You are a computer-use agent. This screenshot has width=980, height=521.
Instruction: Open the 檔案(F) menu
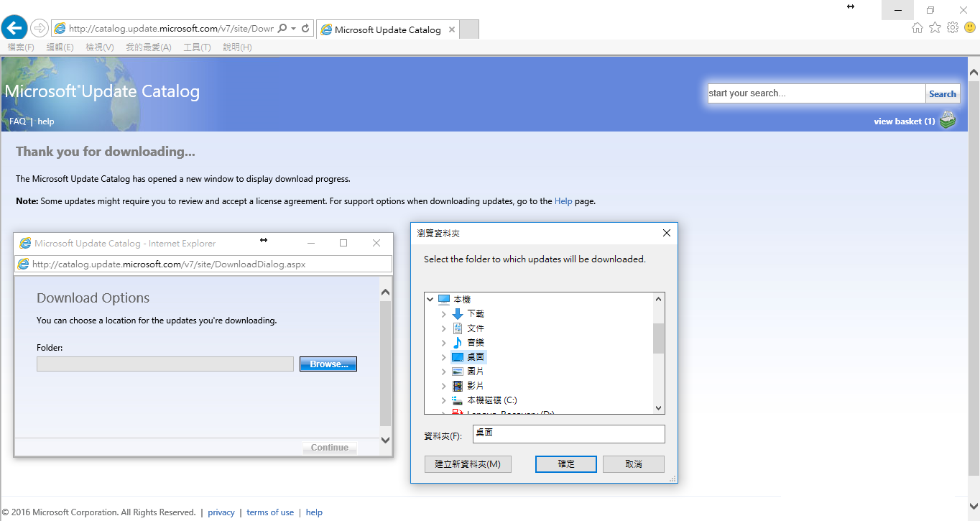[20, 47]
